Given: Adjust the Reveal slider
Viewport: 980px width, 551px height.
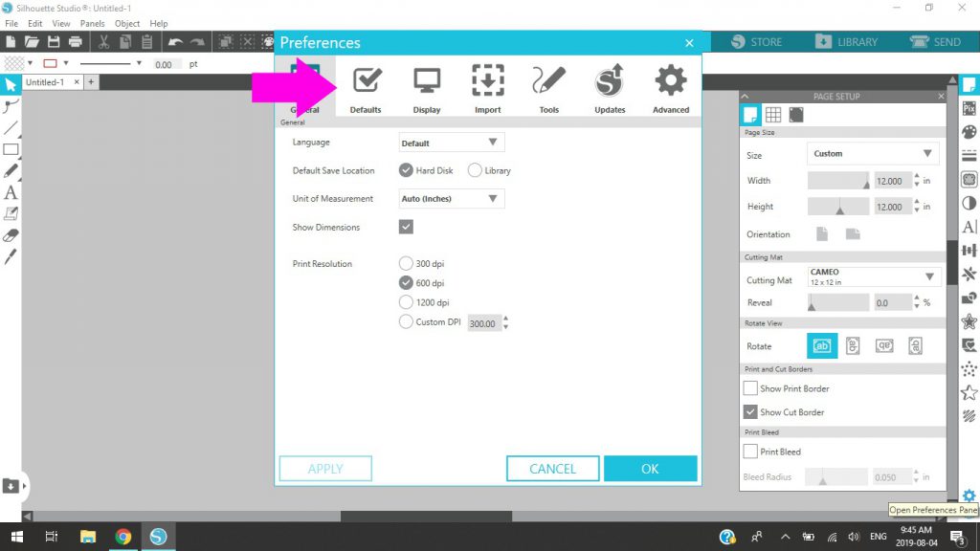Looking at the screenshot, I should (x=838, y=302).
